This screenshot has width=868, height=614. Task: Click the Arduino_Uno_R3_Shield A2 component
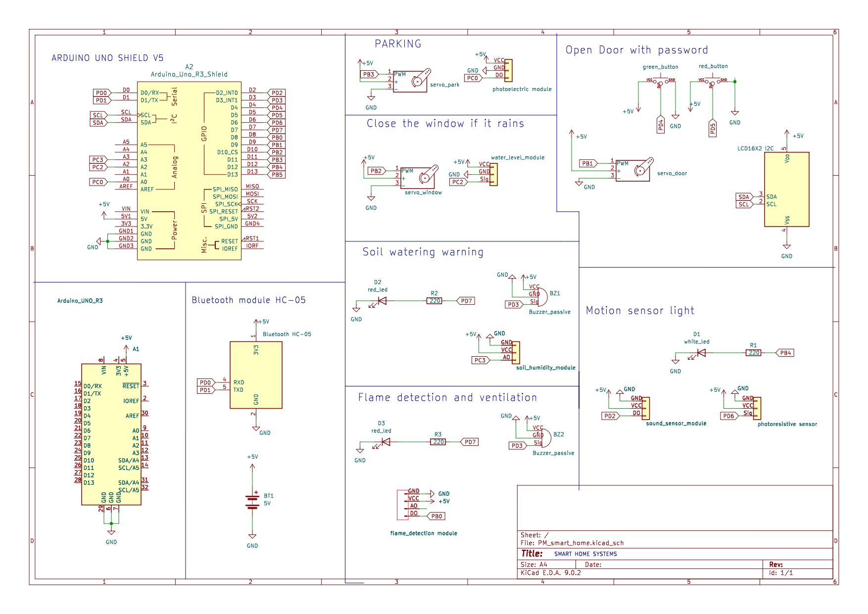coord(189,171)
